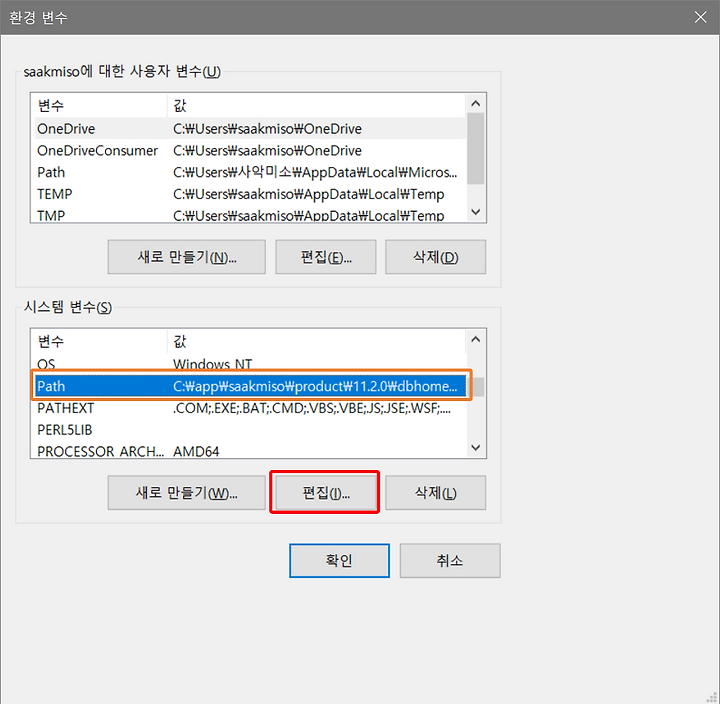The height and width of the screenshot is (704, 720).
Task: Click the AMD64 value cell
Action: [196, 451]
